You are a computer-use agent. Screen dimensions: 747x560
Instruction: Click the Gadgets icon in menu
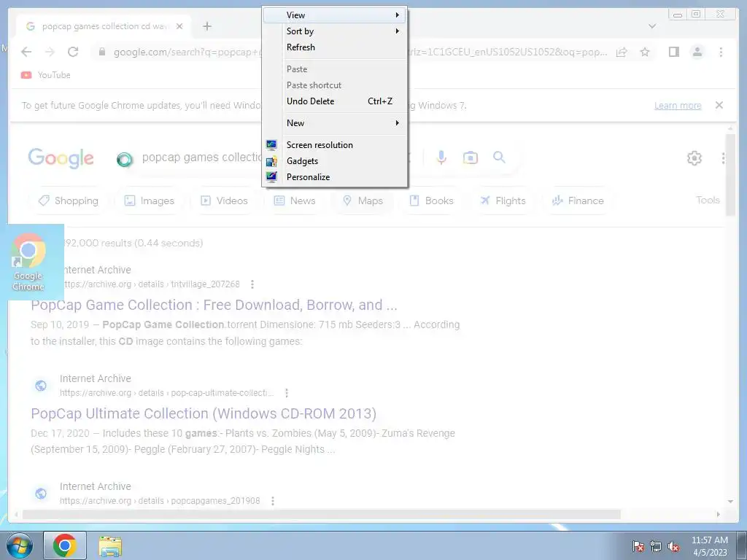pos(271,161)
